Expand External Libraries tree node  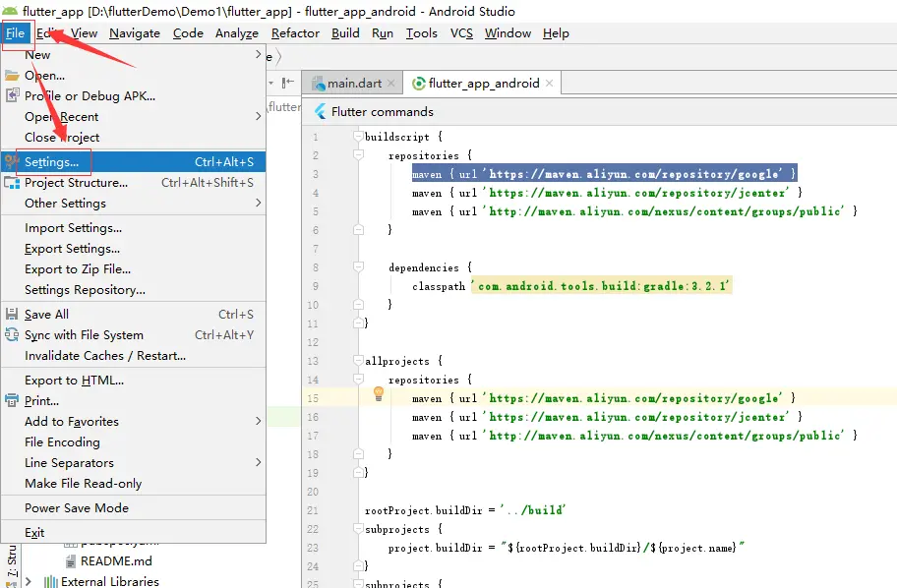pyautogui.click(x=28, y=582)
